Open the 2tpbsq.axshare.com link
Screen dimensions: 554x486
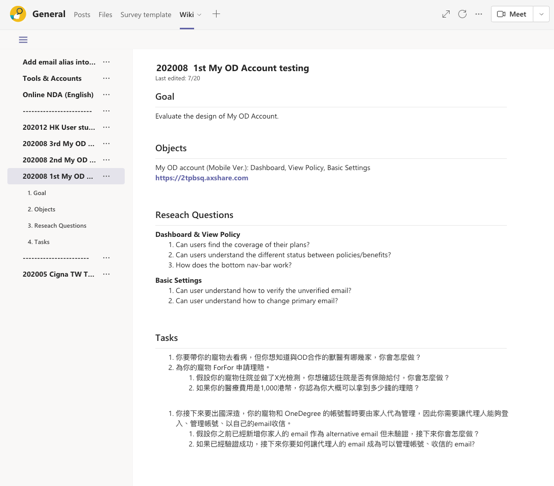pyautogui.click(x=202, y=178)
